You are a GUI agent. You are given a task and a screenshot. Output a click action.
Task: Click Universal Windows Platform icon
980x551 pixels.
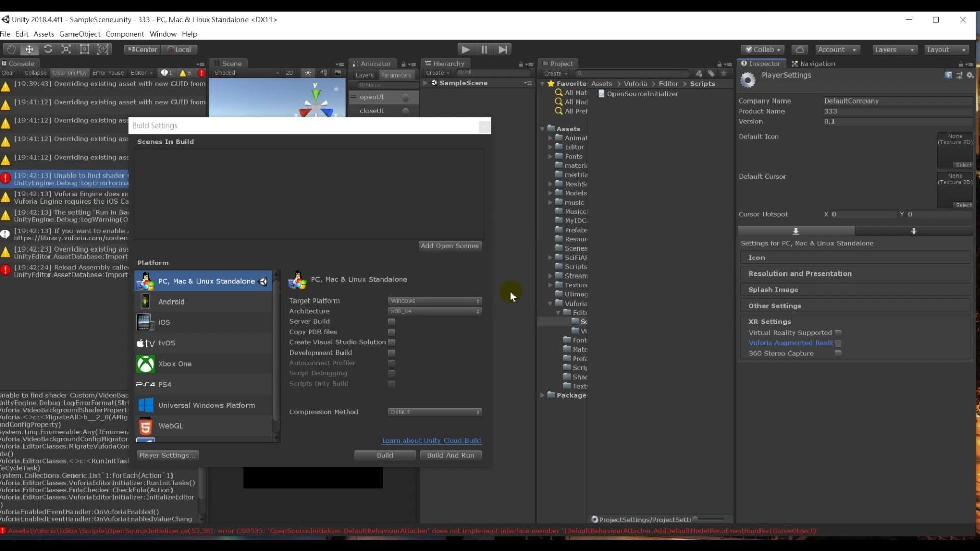click(145, 405)
